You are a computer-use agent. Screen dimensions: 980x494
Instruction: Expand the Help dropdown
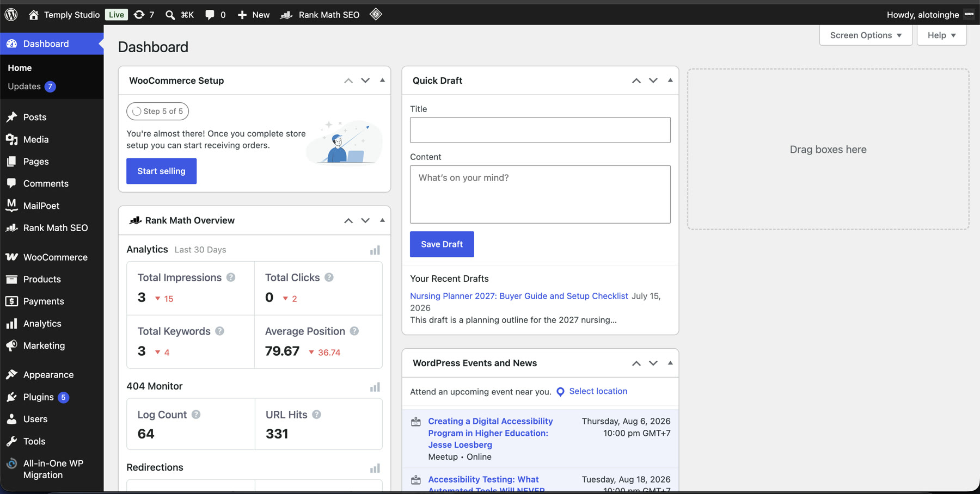click(941, 35)
